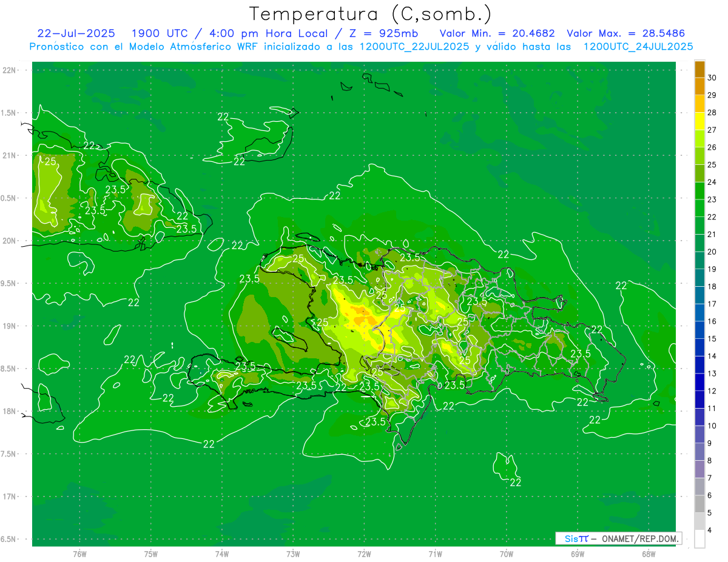Viewport: 728px width, 562px height.
Task: Click the colorbar label '7'
Action: 710,478
